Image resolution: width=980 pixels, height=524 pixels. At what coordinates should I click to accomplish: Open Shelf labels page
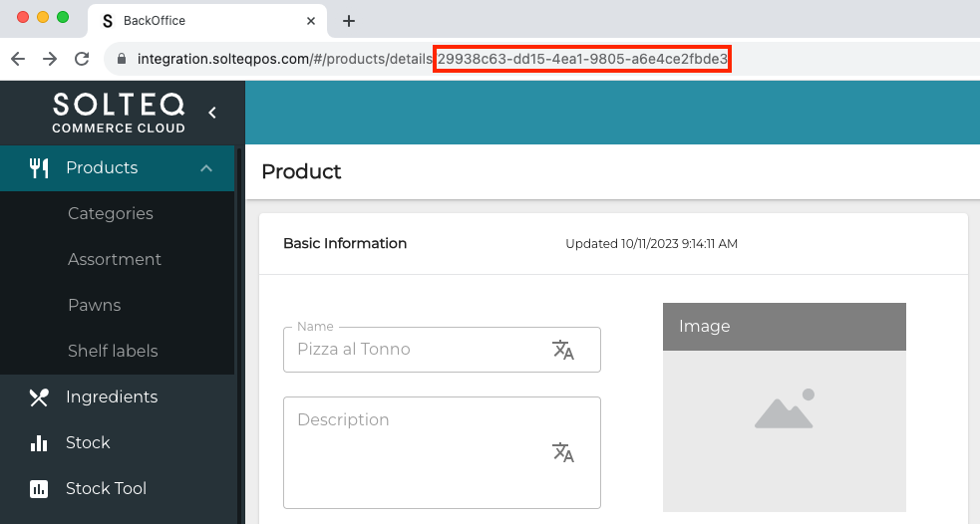pos(113,351)
